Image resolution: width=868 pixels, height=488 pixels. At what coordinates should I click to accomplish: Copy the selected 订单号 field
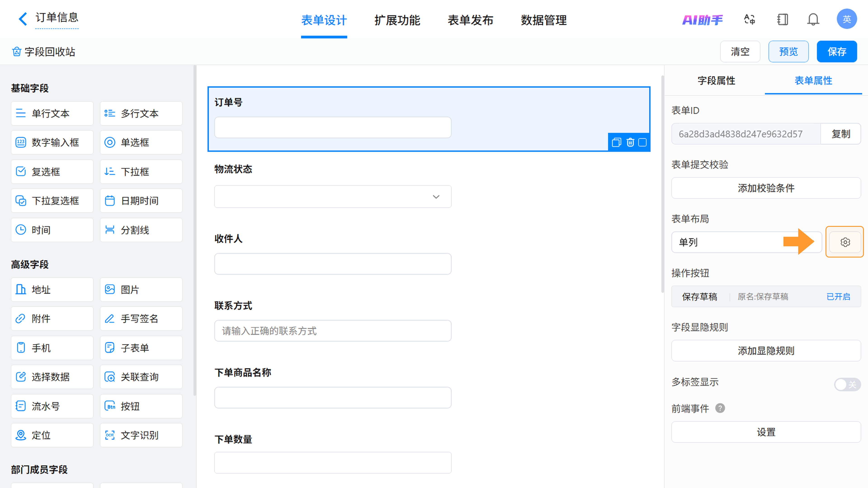click(616, 143)
